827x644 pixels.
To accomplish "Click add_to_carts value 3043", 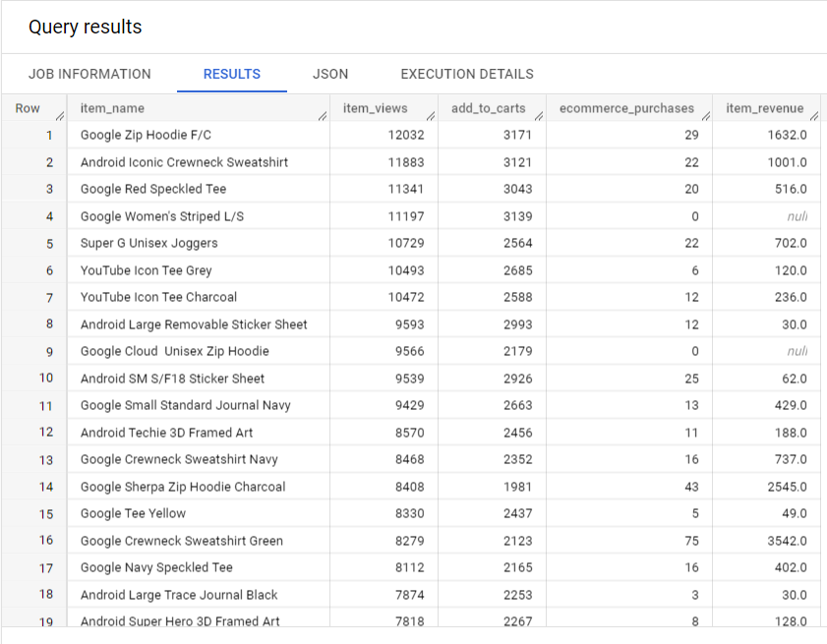I will (518, 189).
